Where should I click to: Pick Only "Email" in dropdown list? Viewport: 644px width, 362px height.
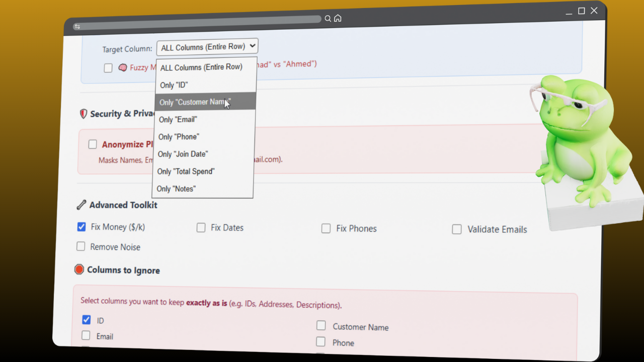[x=178, y=120]
